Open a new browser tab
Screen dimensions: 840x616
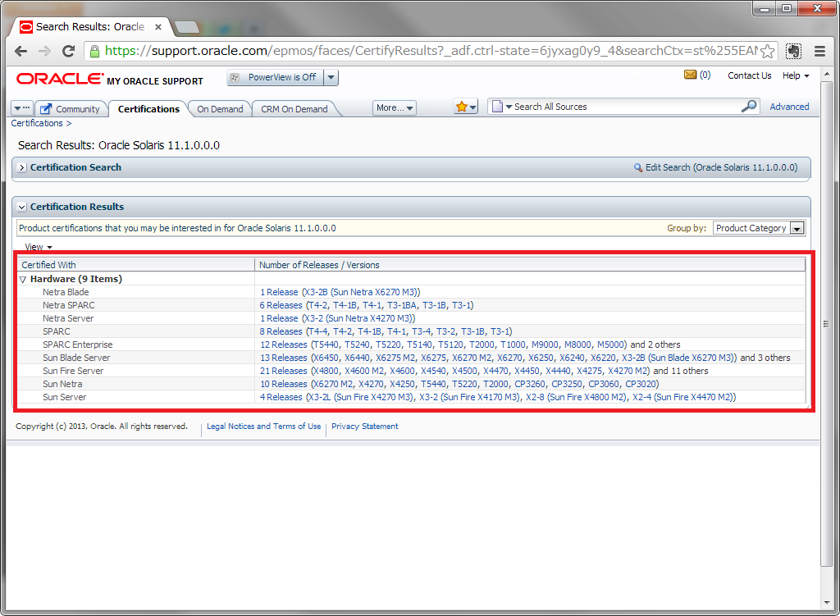coord(187,27)
